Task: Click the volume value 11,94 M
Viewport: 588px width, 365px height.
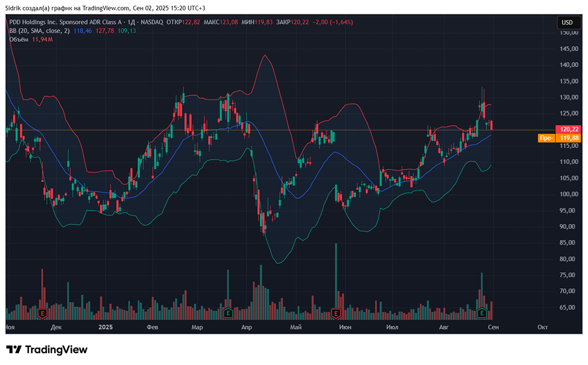Action: [x=42, y=39]
